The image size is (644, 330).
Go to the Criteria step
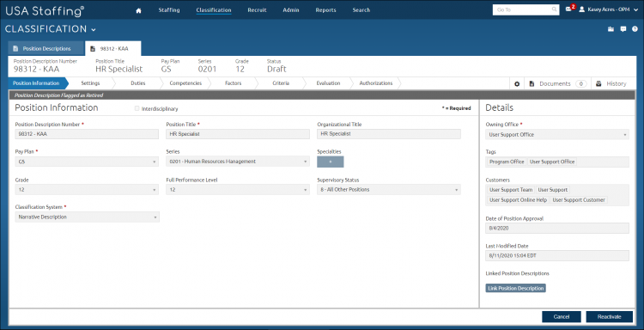(281, 83)
